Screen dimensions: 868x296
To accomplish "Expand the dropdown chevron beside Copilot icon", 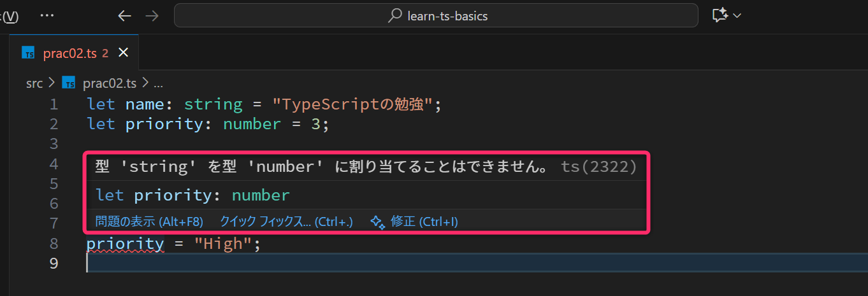I will [x=737, y=15].
